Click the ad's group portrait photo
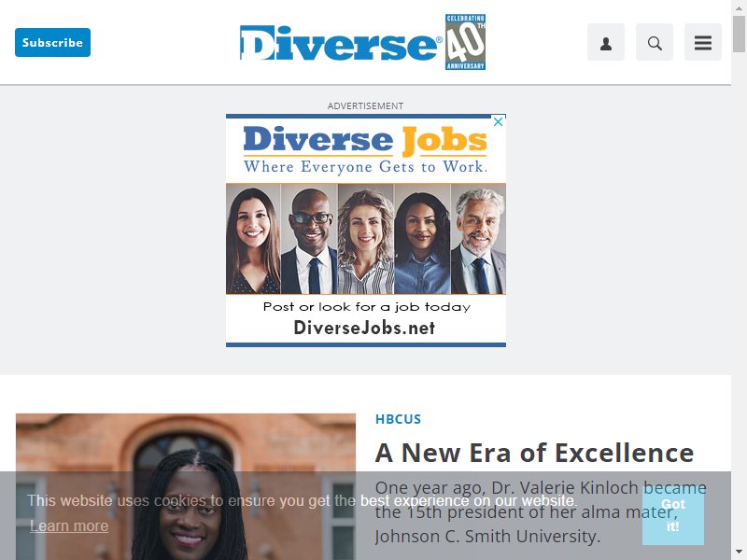The width and height of the screenshot is (747, 560). coord(366,239)
